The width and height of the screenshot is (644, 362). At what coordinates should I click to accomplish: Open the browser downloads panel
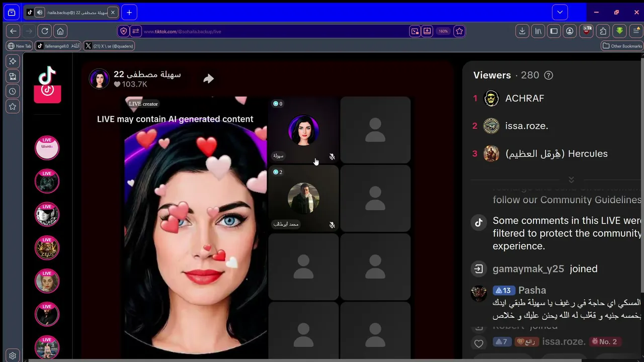tap(522, 31)
